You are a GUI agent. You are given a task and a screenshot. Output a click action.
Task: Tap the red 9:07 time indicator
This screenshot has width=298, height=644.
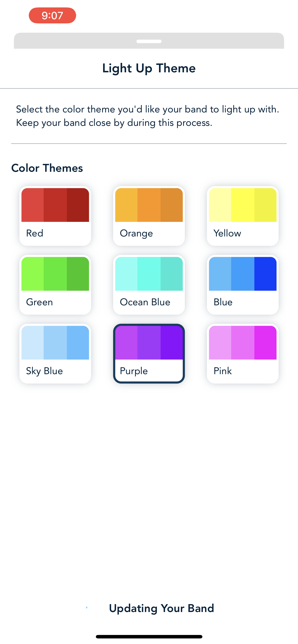click(x=52, y=16)
